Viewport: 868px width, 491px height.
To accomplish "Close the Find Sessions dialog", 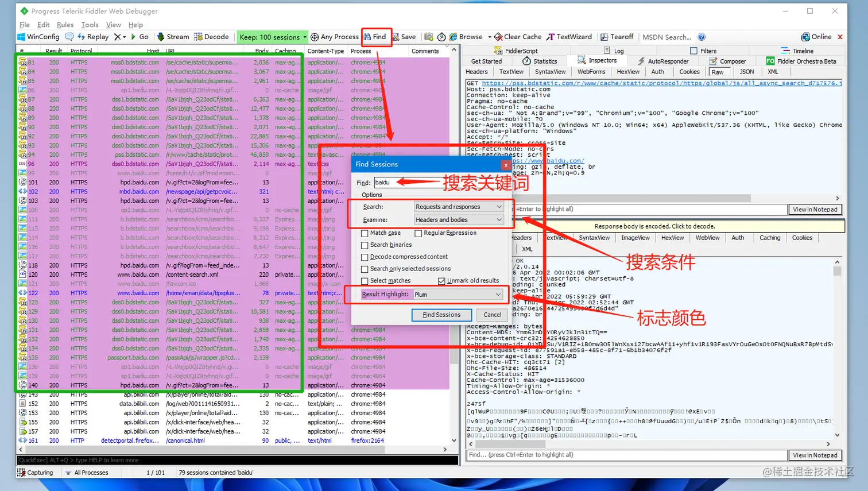I will point(506,165).
